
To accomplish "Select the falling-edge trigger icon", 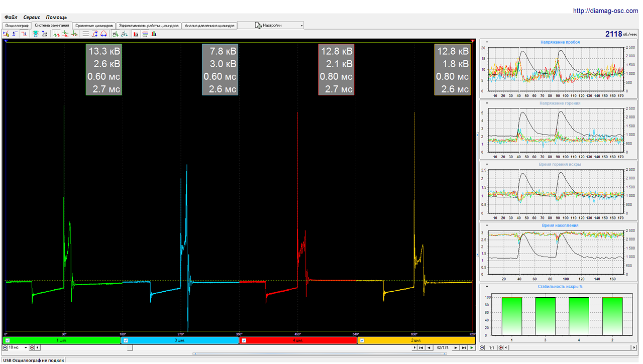I will [24, 34].
